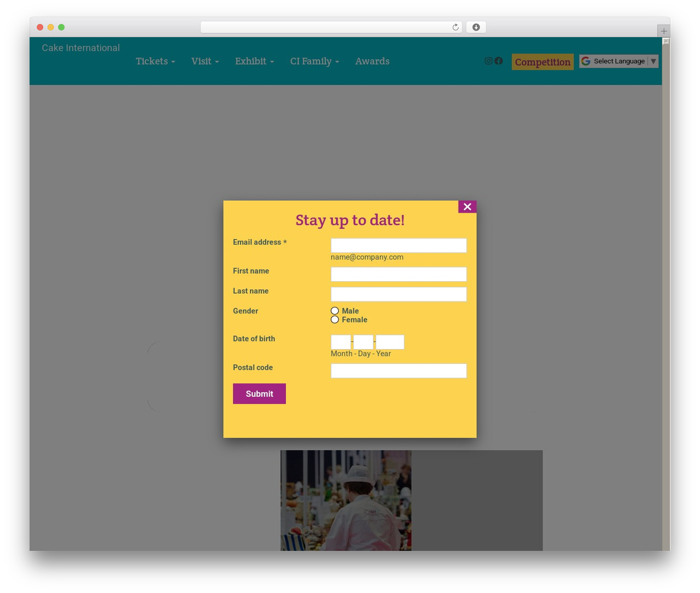The height and width of the screenshot is (593, 700).
Task: Expand the CI Family menu
Action: (x=314, y=61)
